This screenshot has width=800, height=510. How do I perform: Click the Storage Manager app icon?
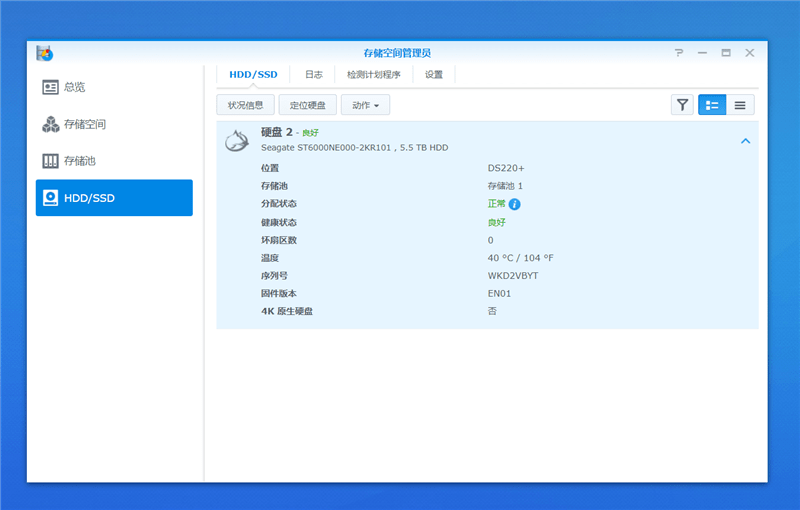coord(45,53)
